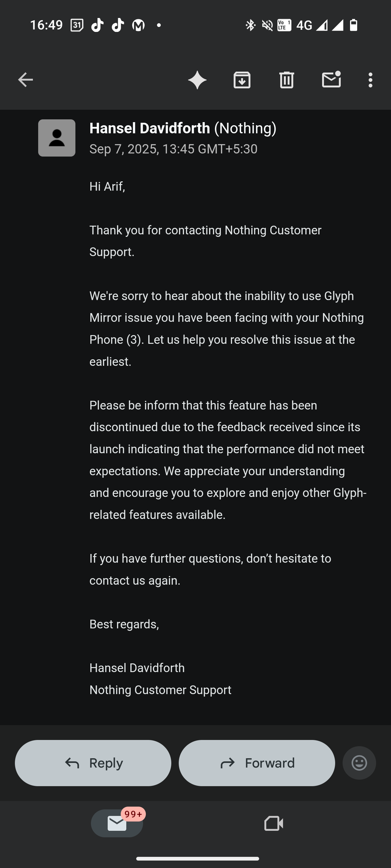
Task: Archive this email from Nothing Support
Action: (x=242, y=80)
